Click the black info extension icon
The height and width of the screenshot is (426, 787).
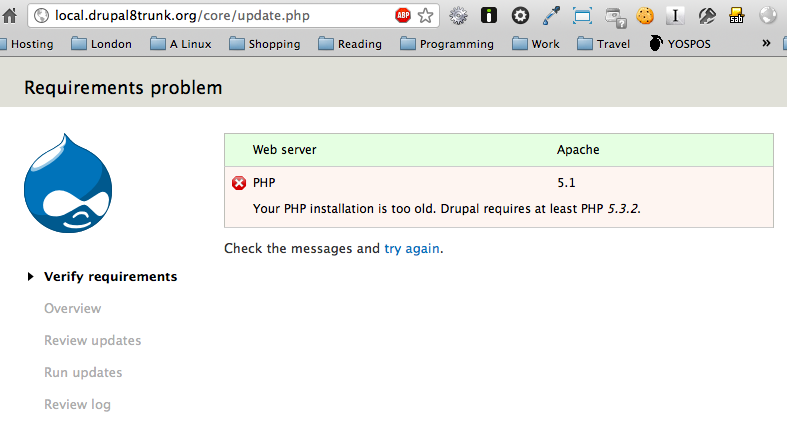tap(489, 16)
